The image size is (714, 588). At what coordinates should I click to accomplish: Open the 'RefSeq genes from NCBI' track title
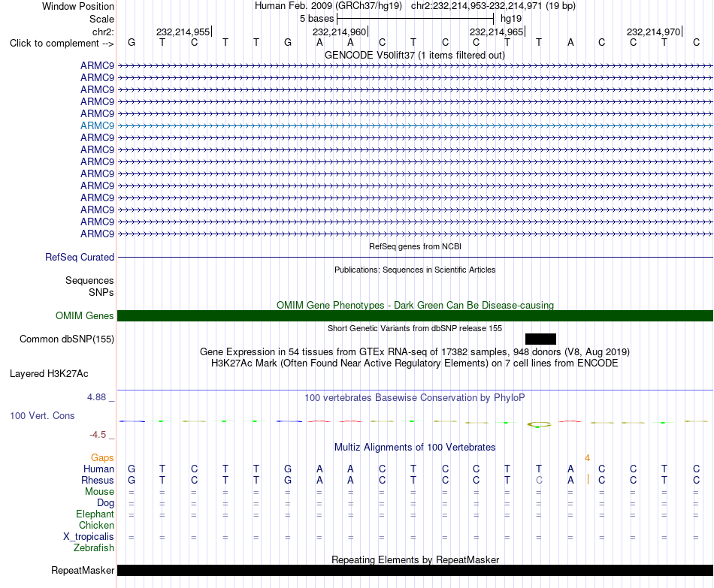[x=415, y=246]
